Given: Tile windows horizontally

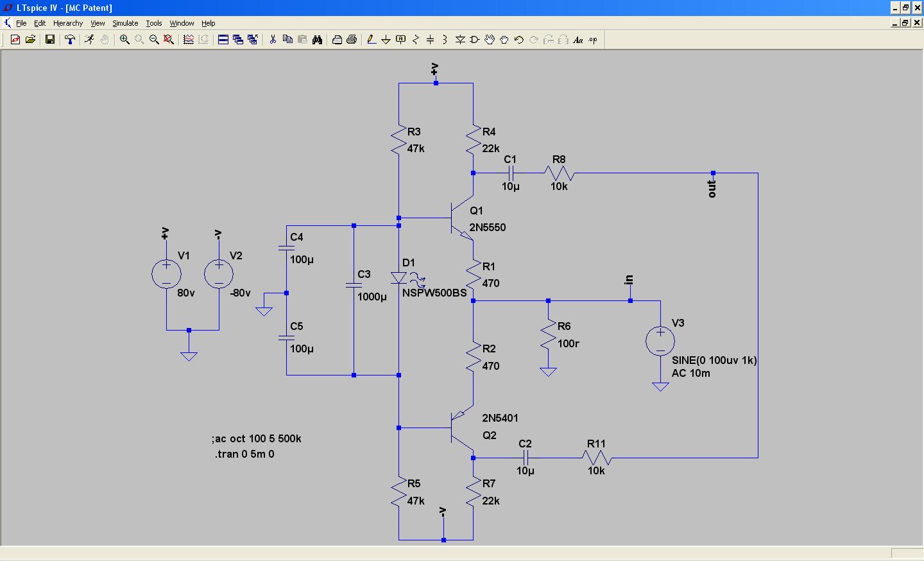Looking at the screenshot, I should pyautogui.click(x=223, y=40).
